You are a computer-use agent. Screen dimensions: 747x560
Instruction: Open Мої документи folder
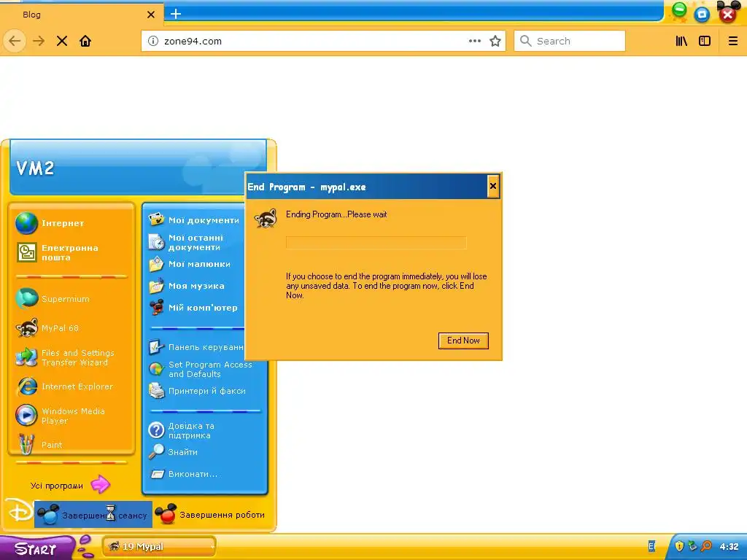click(196, 220)
